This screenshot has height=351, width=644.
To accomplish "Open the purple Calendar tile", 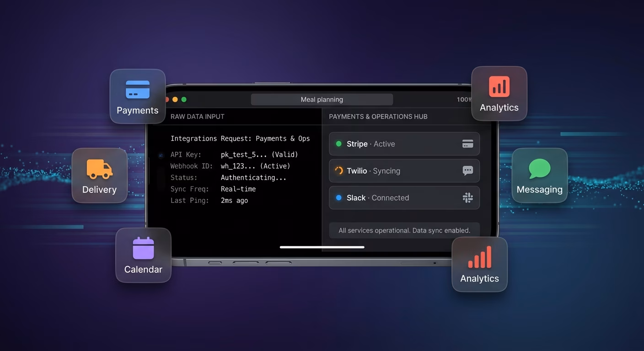I will (143, 255).
